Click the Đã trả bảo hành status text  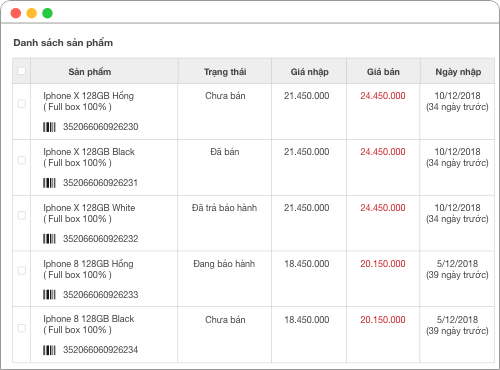coord(224,208)
